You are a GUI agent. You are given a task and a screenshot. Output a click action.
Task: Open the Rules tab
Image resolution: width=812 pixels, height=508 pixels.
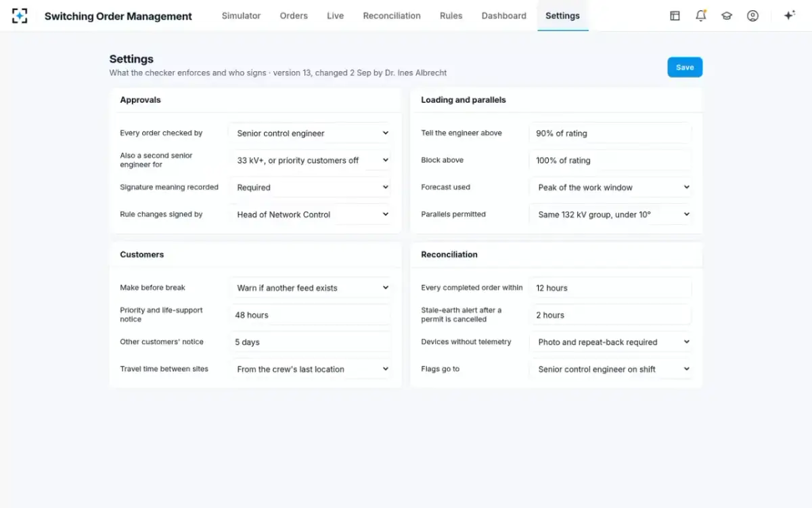[451, 16]
